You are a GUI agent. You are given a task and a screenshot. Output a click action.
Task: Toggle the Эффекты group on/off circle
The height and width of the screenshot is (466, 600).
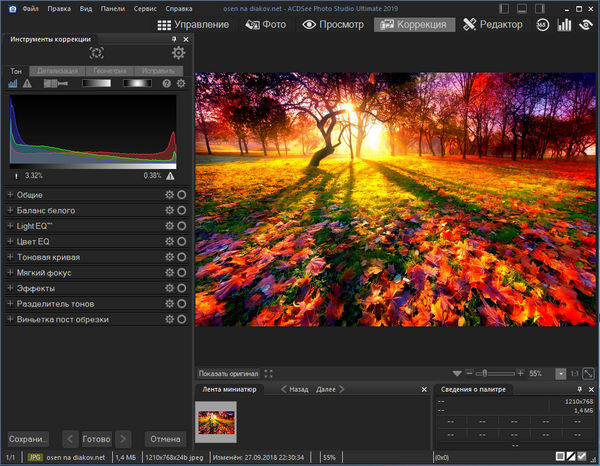point(182,288)
